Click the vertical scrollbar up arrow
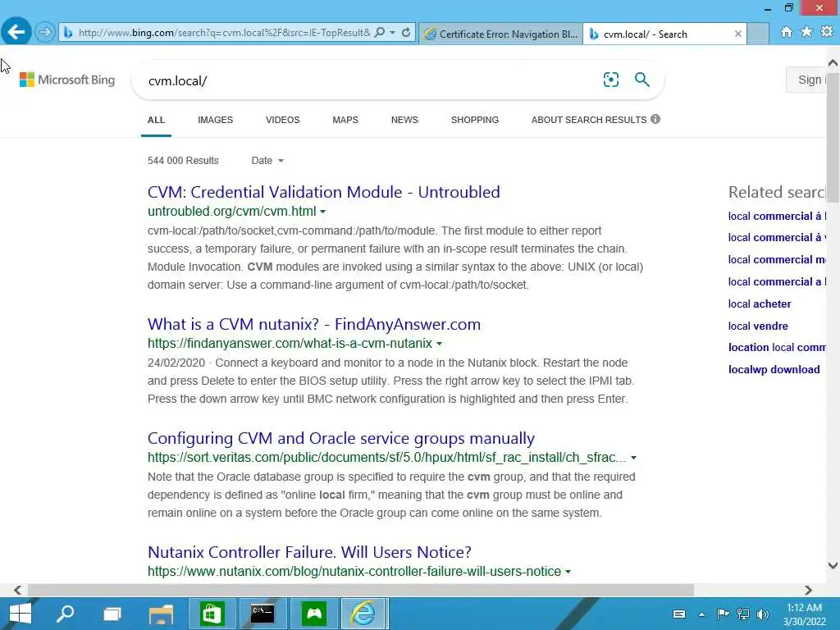Image resolution: width=840 pixels, height=630 pixels. point(833,62)
